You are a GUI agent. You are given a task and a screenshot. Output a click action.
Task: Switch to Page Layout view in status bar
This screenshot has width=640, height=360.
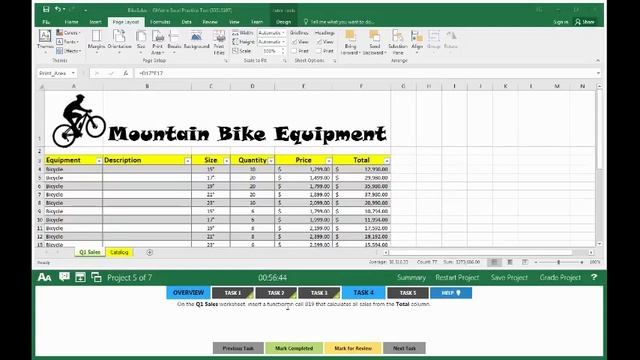click(510, 262)
